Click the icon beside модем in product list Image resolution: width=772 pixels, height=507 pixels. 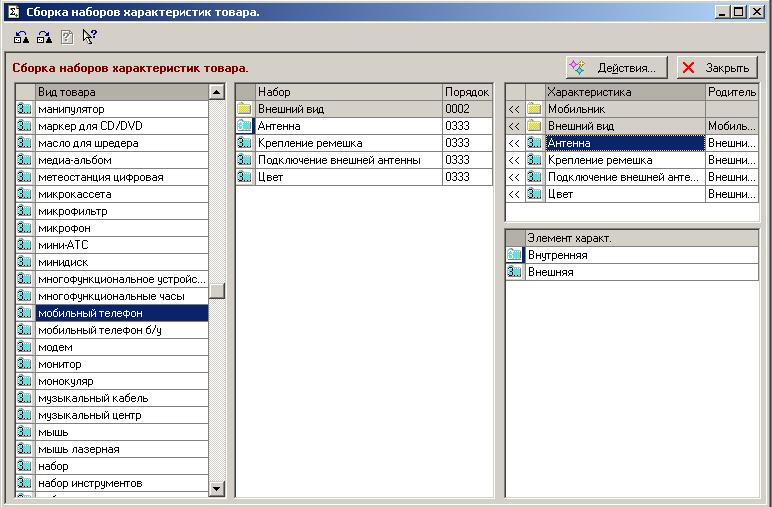tap(25, 347)
